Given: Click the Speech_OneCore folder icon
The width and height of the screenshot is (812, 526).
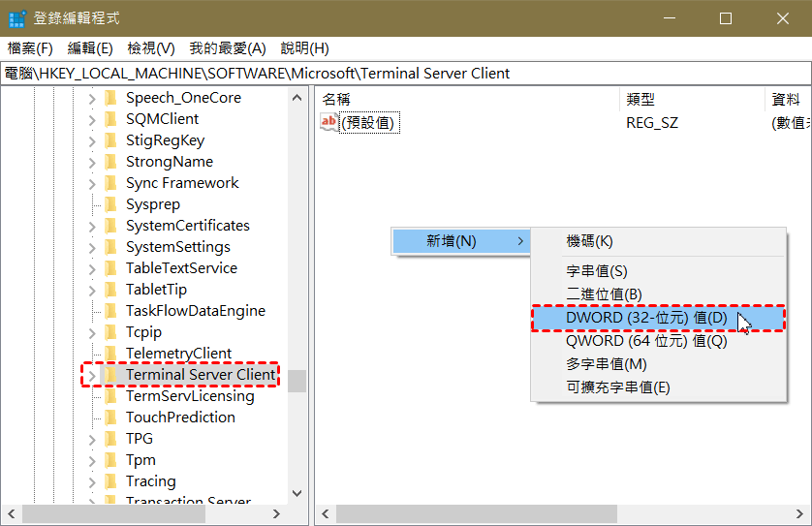Looking at the screenshot, I should 110,97.
